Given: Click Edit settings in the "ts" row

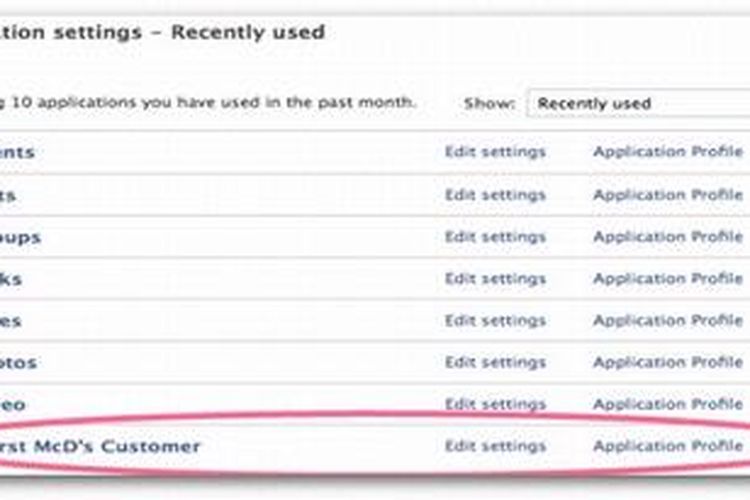Looking at the screenshot, I should (x=495, y=195).
